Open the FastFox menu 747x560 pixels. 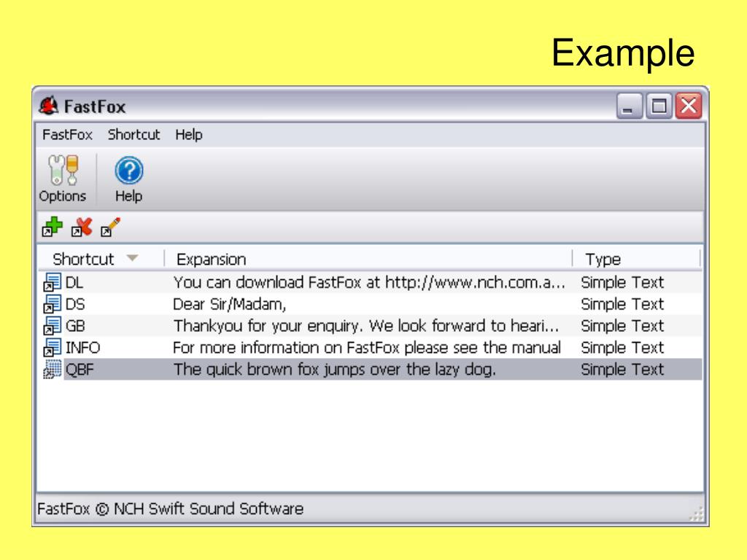click(67, 135)
